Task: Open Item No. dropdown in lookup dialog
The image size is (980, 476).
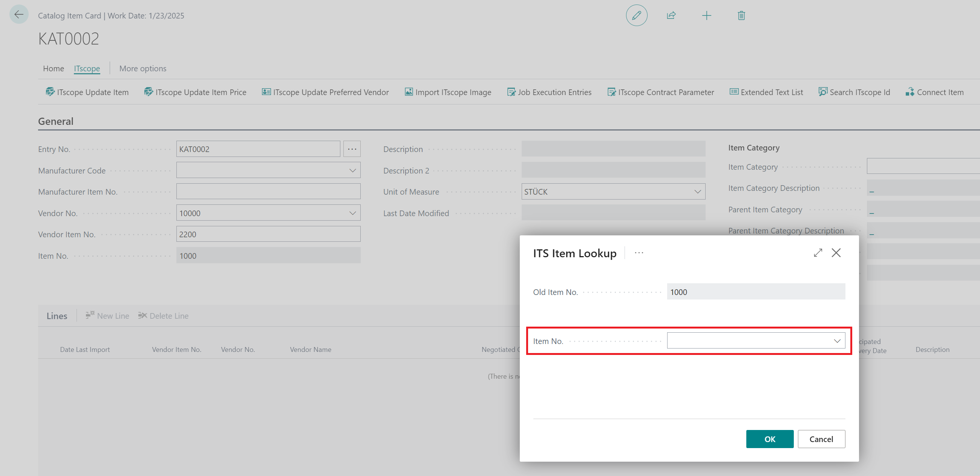Action: pyautogui.click(x=837, y=341)
